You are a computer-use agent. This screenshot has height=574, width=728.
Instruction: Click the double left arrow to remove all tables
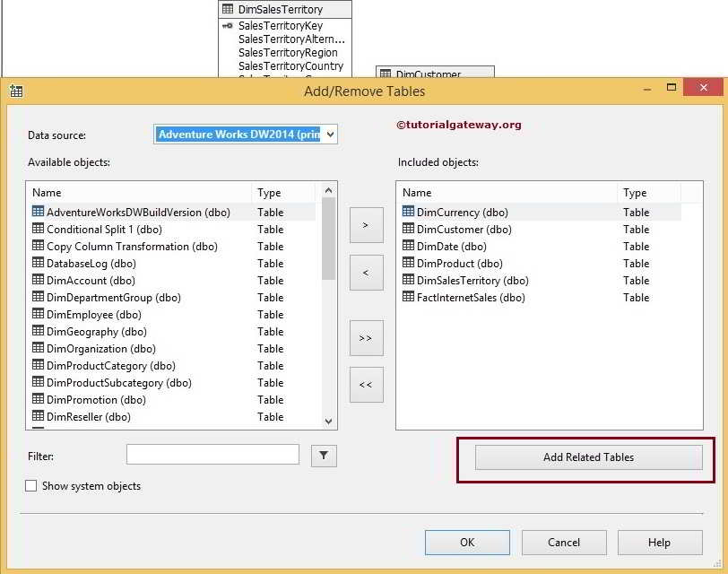[366, 384]
